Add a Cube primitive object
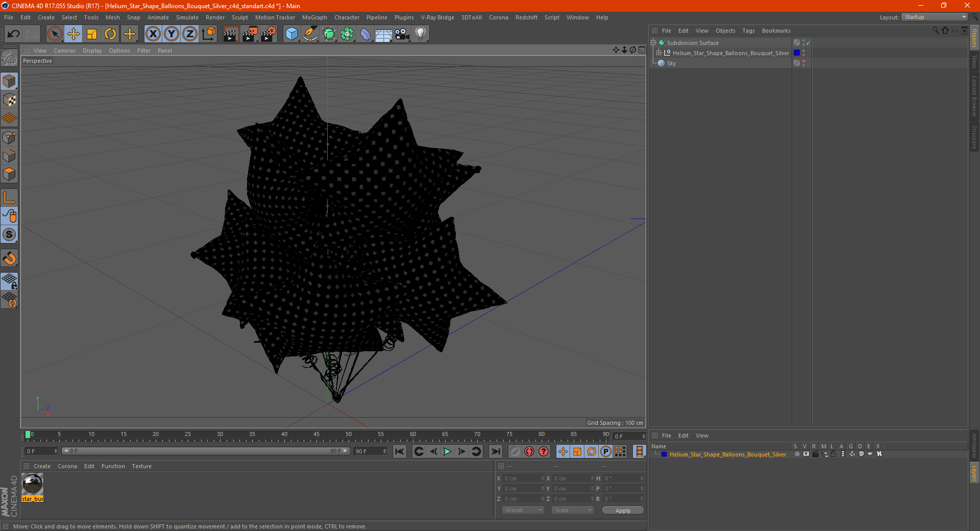The image size is (980, 531). click(291, 34)
